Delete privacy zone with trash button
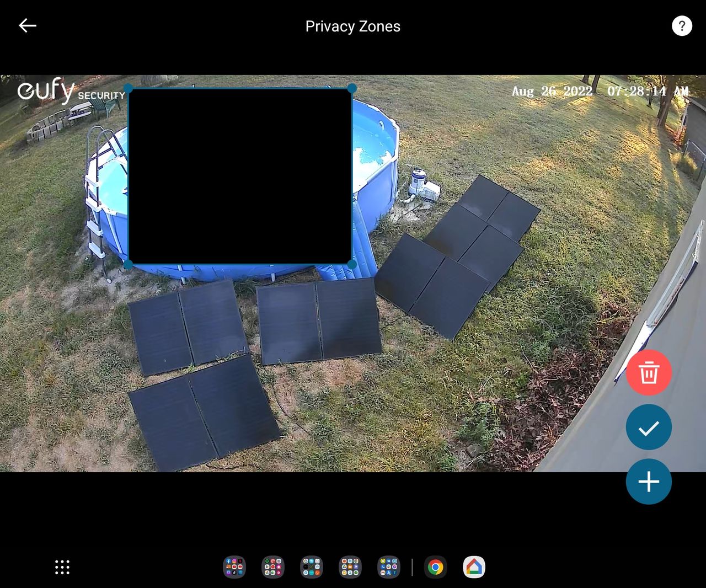The width and height of the screenshot is (706, 588). 649,372
